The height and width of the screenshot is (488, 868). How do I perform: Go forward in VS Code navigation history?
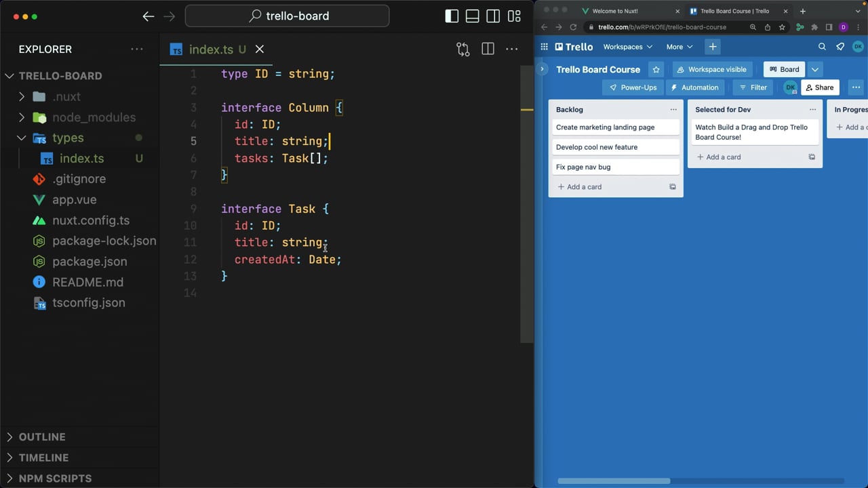[x=170, y=16]
